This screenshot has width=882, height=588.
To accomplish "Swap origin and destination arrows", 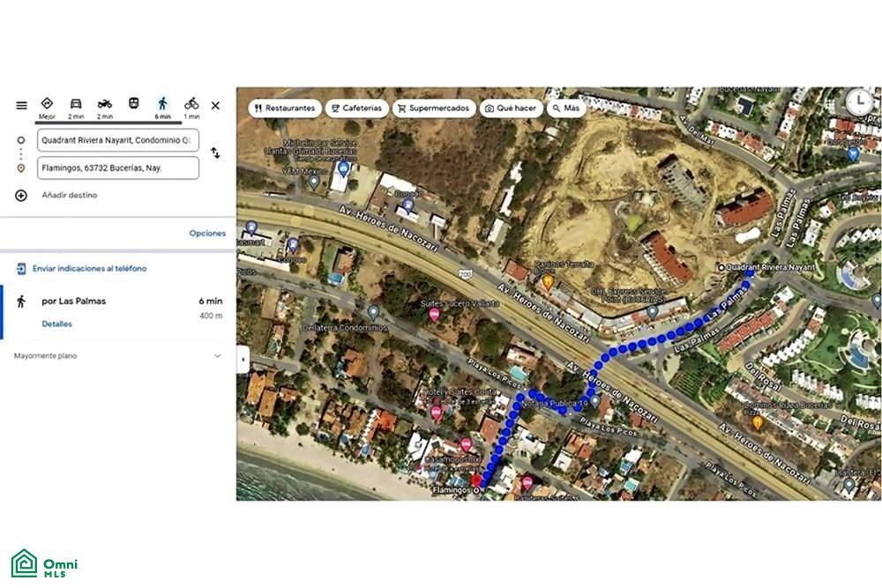I will coord(215,153).
